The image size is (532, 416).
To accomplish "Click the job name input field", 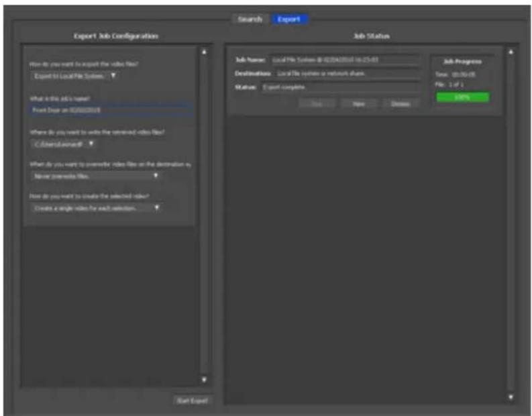I will (111, 110).
